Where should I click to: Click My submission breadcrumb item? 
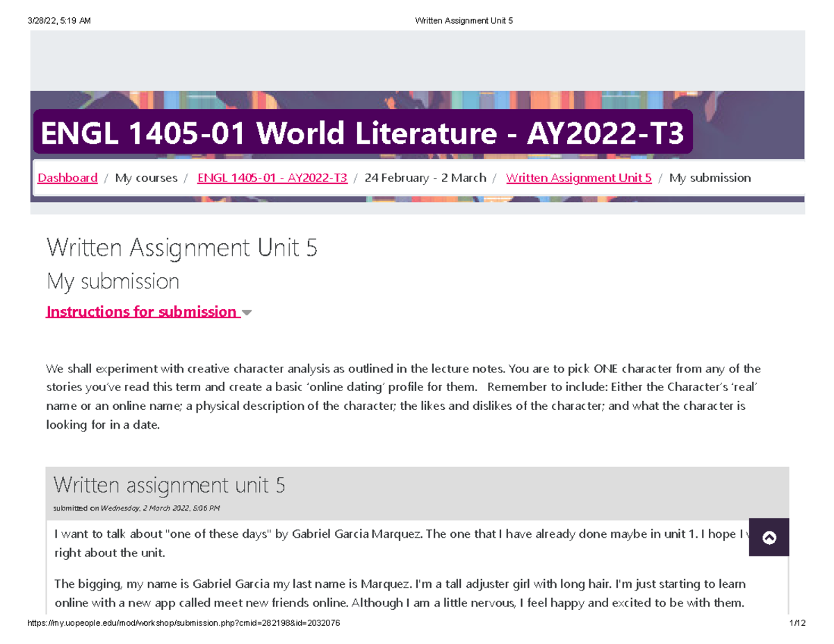point(710,178)
